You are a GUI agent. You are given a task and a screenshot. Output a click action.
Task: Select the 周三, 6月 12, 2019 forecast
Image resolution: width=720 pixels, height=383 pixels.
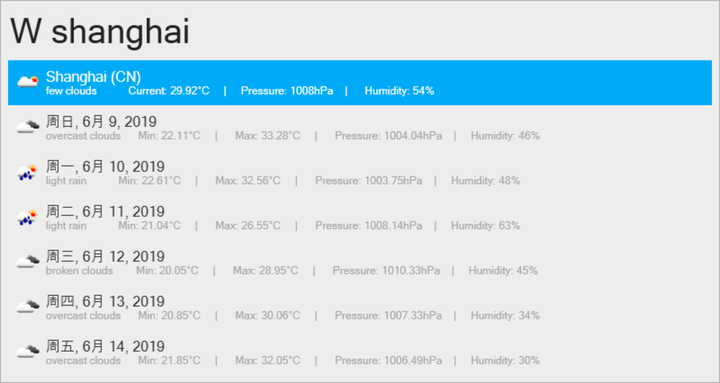coord(360,263)
